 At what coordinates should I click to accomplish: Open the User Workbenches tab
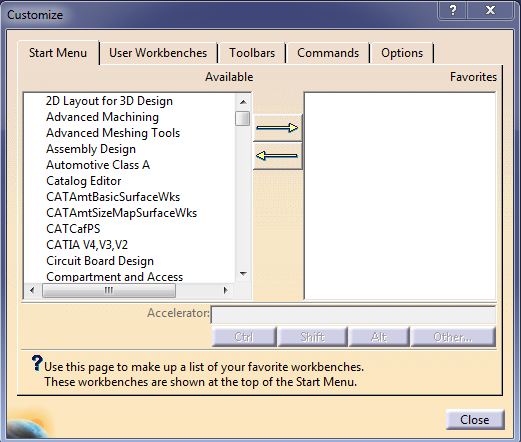click(158, 53)
